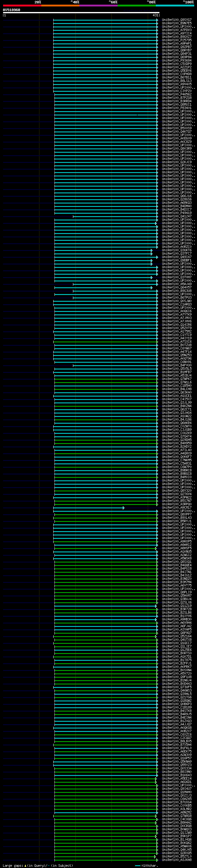
Task: Click the UniRef100_B4J186 hit label
Action: tap(177, 420)
